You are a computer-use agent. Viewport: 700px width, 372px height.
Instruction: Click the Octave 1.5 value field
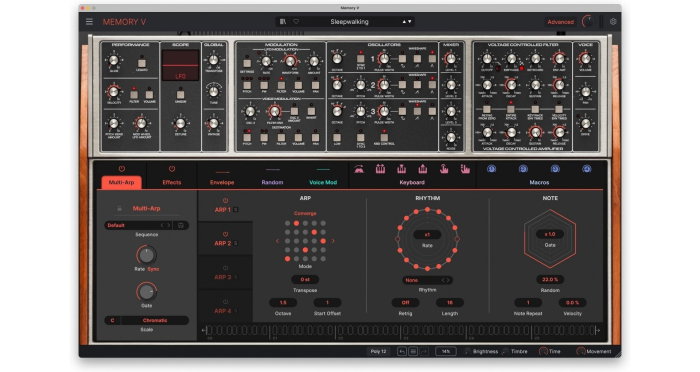coord(283,302)
